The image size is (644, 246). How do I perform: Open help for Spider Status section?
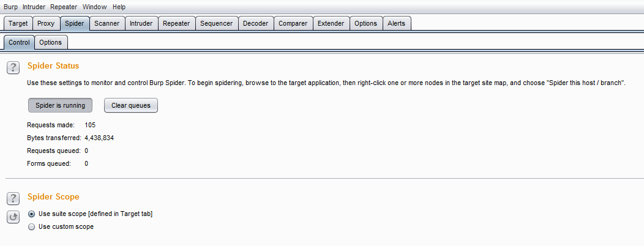(x=13, y=67)
